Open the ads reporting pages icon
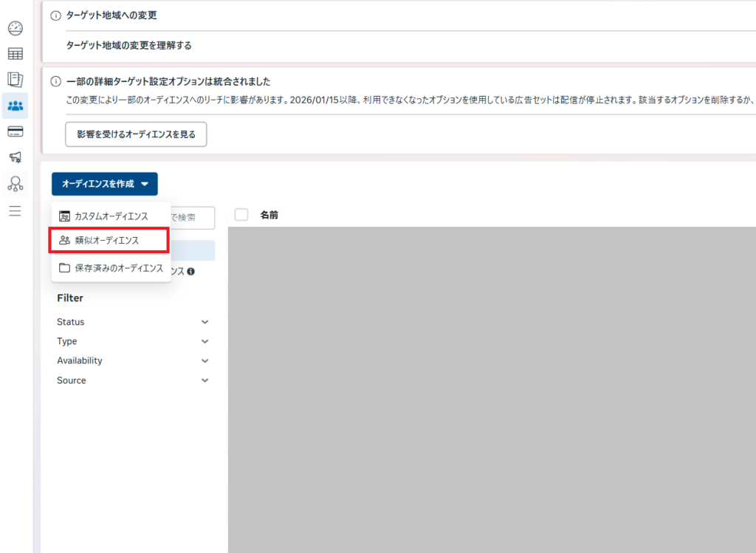 coord(16,80)
